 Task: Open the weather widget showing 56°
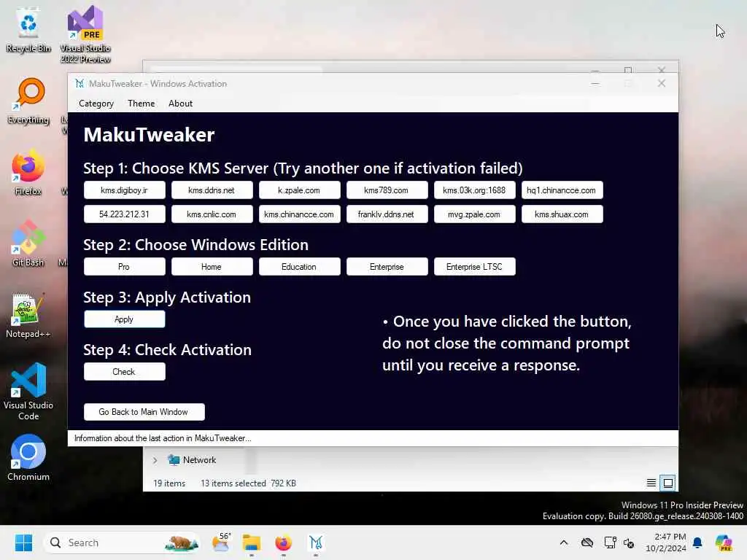(221, 542)
